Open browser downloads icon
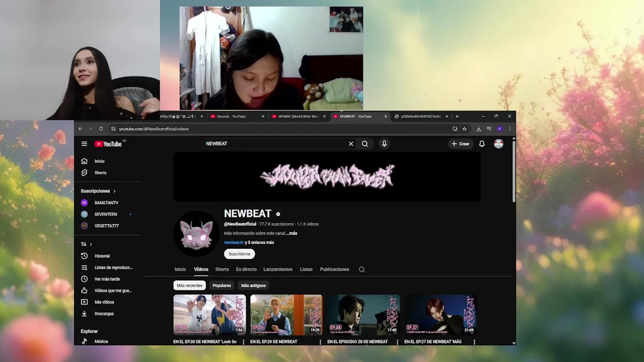The height and width of the screenshot is (362, 644). (478, 129)
